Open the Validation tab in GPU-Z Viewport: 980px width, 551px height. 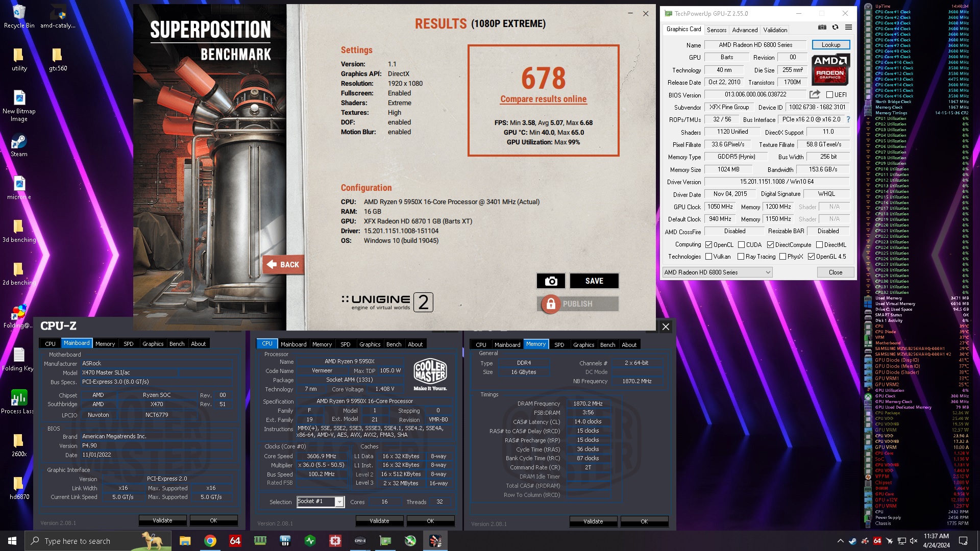tap(775, 30)
